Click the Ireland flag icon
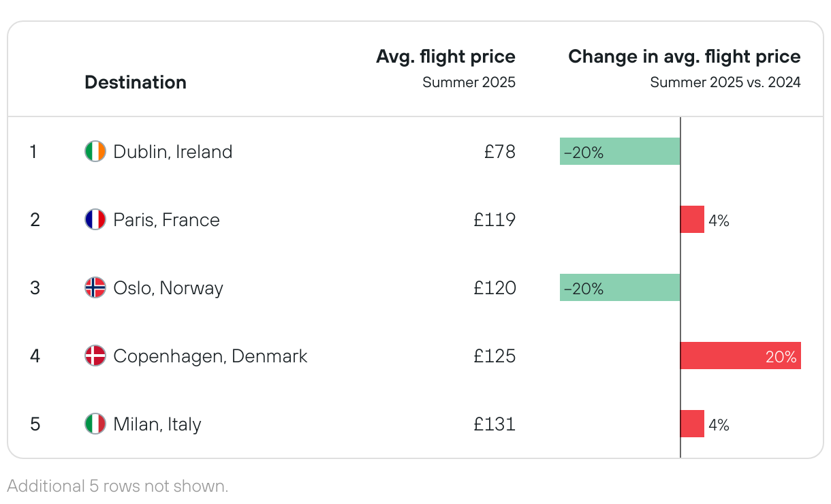Image resolution: width=831 pixels, height=504 pixels. pyautogui.click(x=95, y=151)
